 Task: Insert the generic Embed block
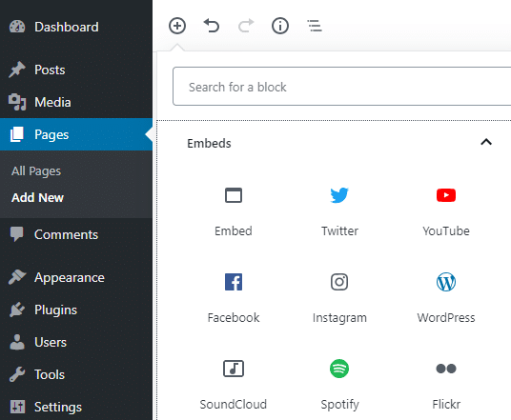pos(234,210)
